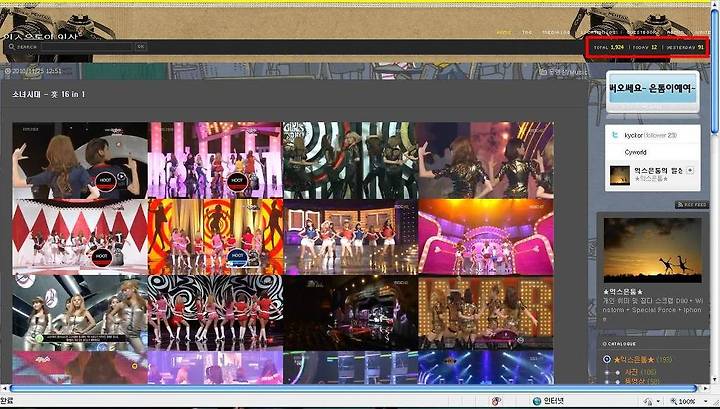
Task: Click the clock icon beside the post date
Action: (8, 71)
